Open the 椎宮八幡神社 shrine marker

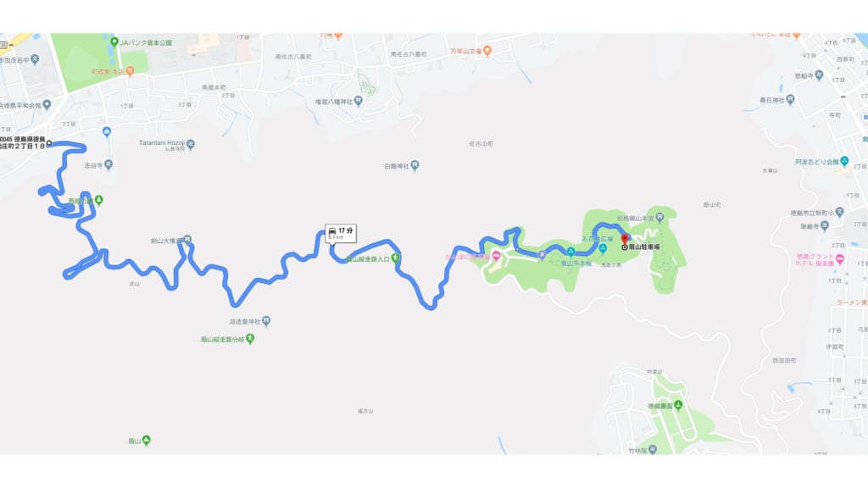359,102
